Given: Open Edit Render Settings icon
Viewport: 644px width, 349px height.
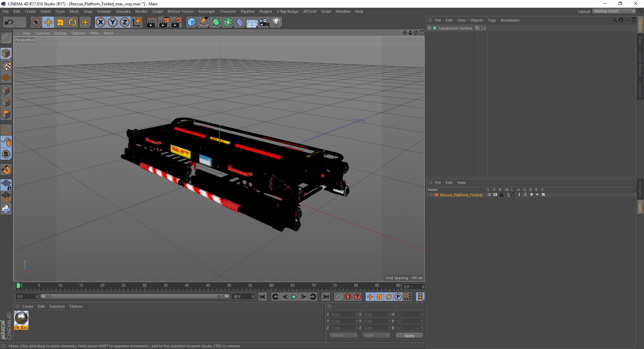Looking at the screenshot, I should coord(176,22).
